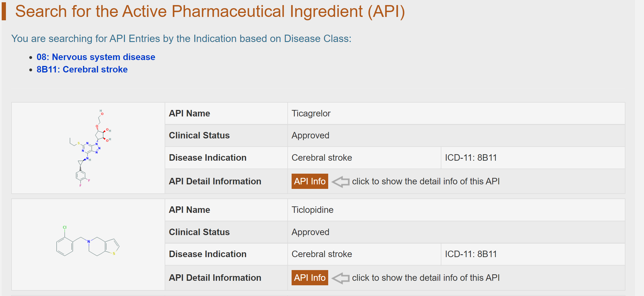Open the 08: Nervous system disease link

point(96,57)
